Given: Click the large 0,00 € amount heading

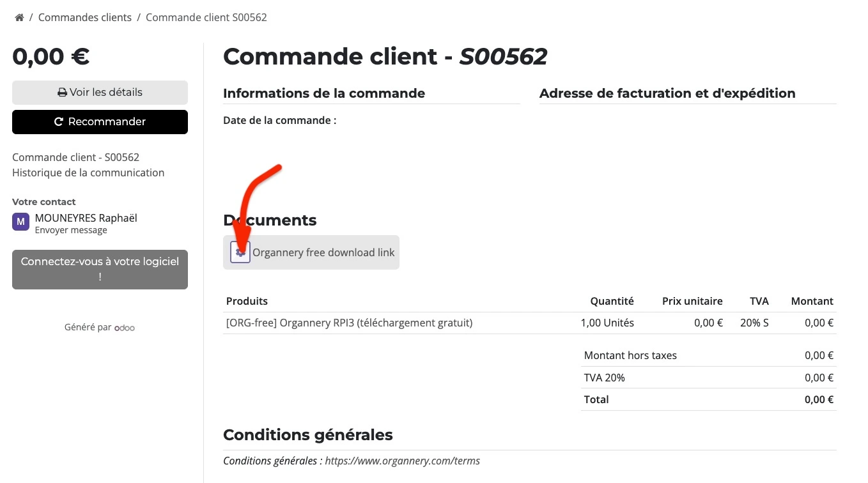Looking at the screenshot, I should click(51, 57).
